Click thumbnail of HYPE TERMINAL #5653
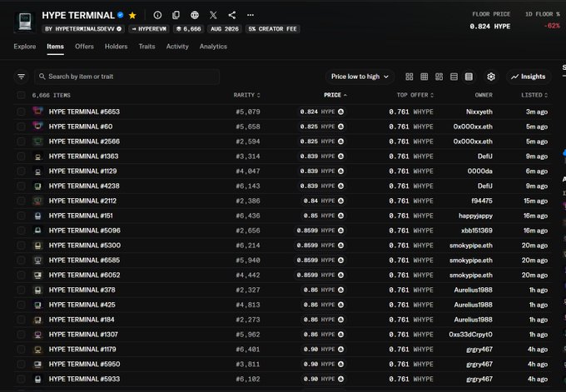Image resolution: width=566 pixels, height=392 pixels. tap(37, 112)
